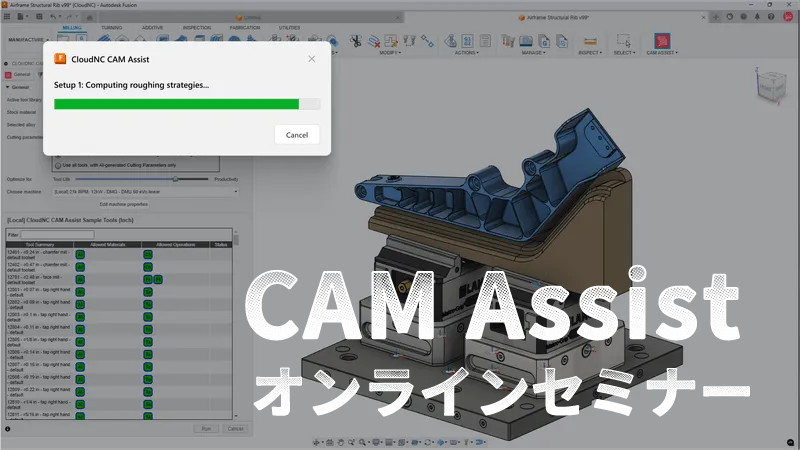Open the Choose machine dropdown
The image size is (800, 450).
point(146,192)
